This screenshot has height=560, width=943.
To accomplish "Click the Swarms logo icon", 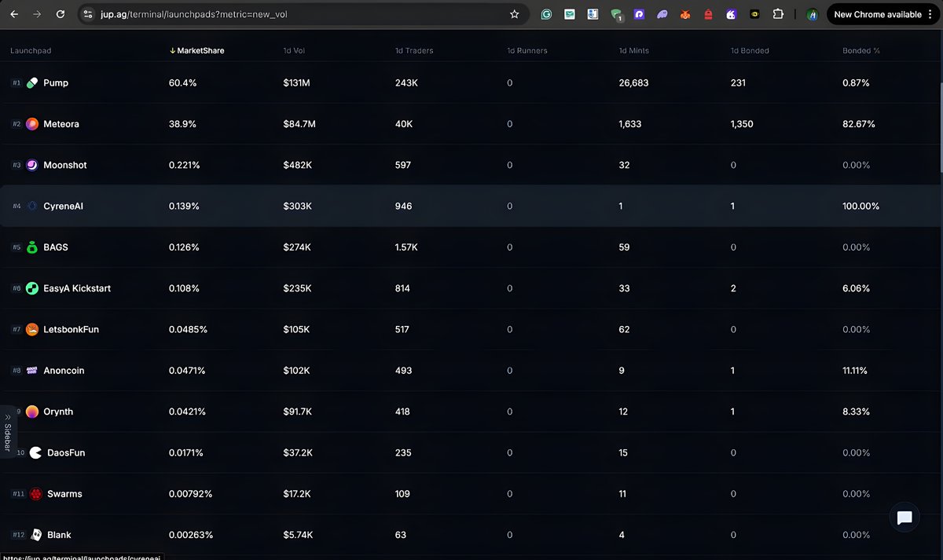I will pos(35,494).
